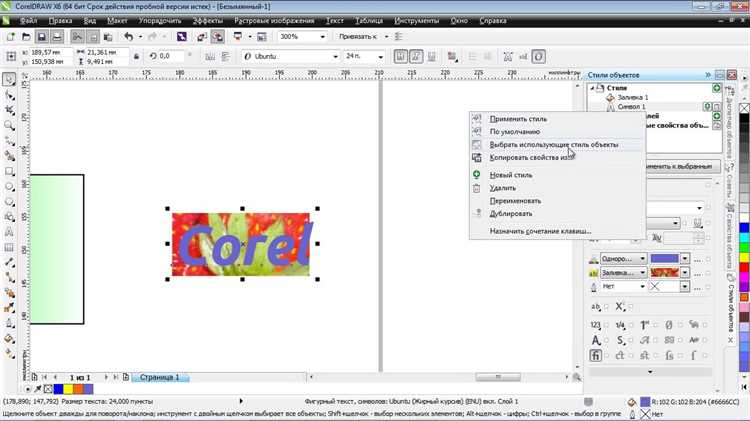The height and width of the screenshot is (421, 750).
Task: Select the Pick tool in toolbox
Action: tap(9, 79)
